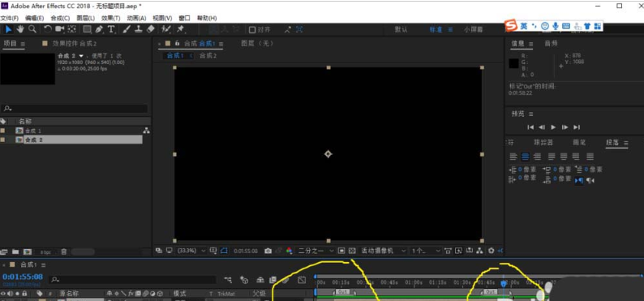Toggle hide shy layers in the timeline
The image size is (644, 301).
[260, 280]
